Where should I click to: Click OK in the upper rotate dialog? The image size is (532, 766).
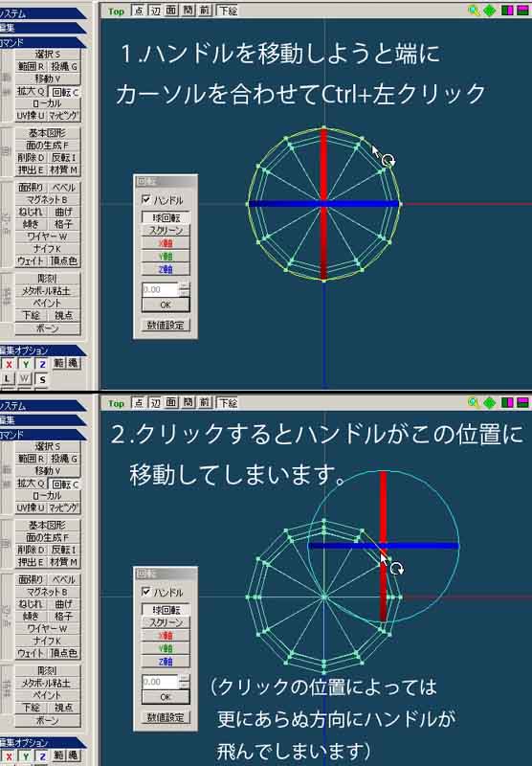pos(166,304)
